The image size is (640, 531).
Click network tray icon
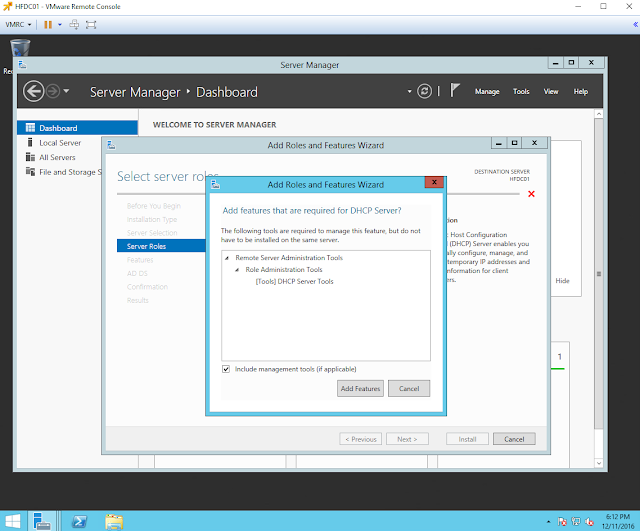click(576, 522)
